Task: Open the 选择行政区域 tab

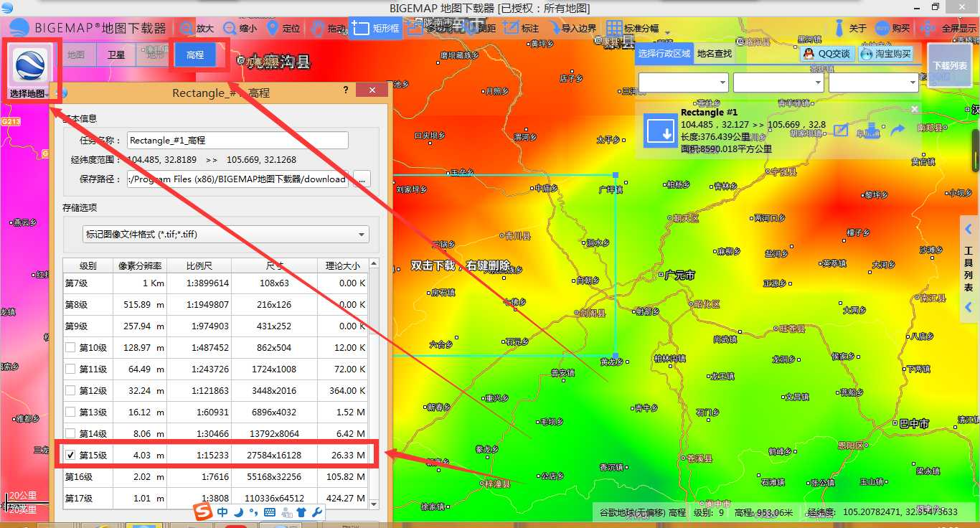Action: coord(664,53)
